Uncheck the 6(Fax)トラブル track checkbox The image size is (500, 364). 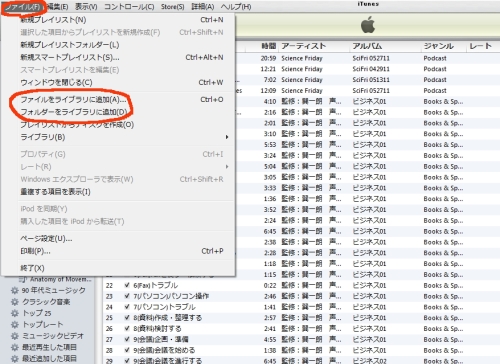(127, 285)
